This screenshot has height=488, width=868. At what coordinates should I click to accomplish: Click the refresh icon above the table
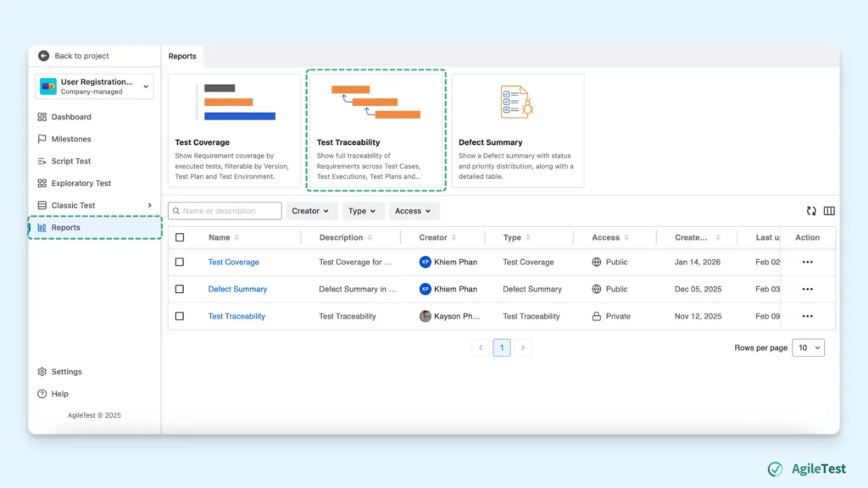811,211
